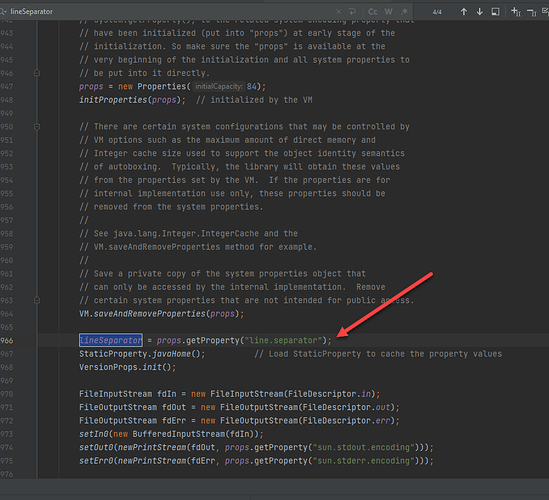The width and height of the screenshot is (549, 500).
Task: Open search results in Find window icon
Action: [x=495, y=12]
